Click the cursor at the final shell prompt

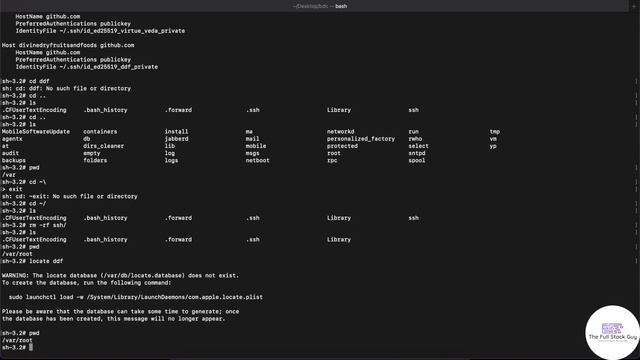coord(31,347)
